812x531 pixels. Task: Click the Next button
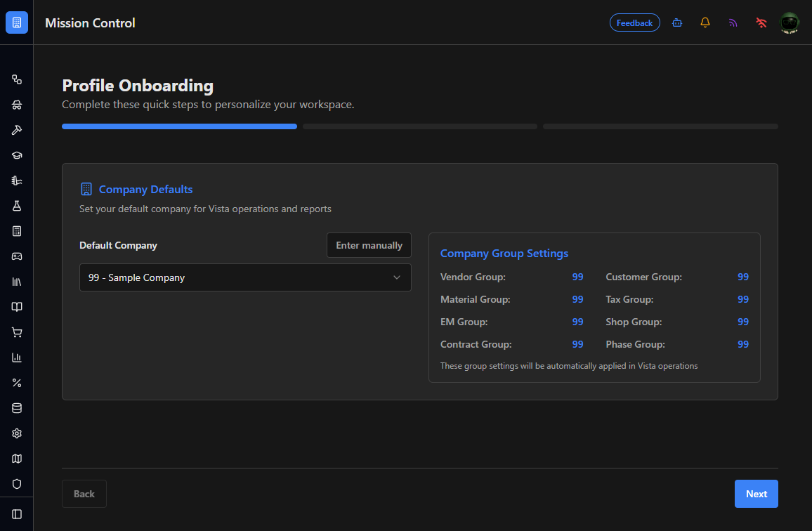[x=756, y=494]
